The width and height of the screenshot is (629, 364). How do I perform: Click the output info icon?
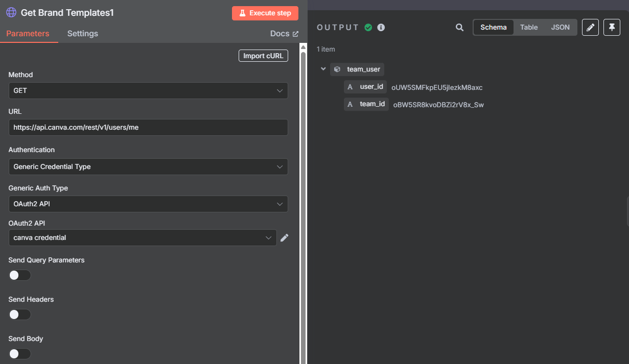click(381, 28)
